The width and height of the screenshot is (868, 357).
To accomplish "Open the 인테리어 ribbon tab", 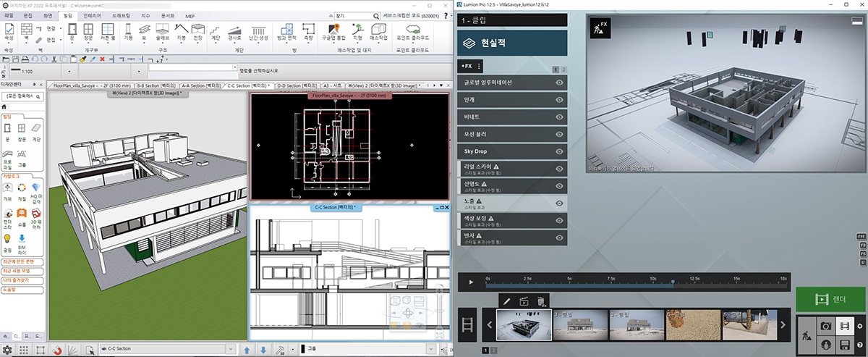I will tap(92, 14).
